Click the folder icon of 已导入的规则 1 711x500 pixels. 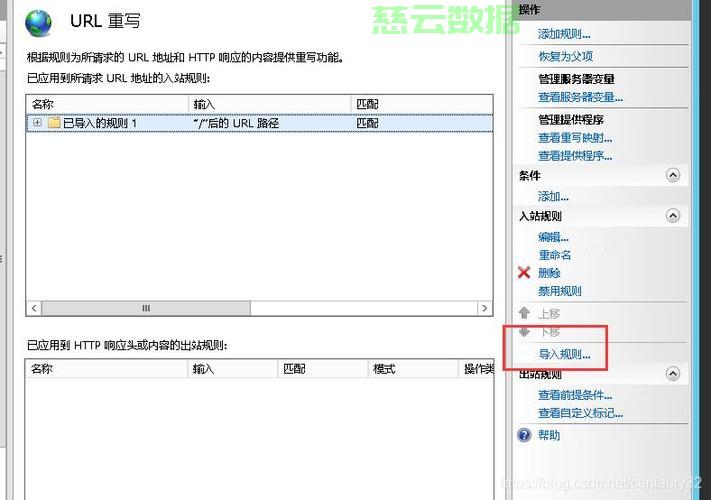(x=54, y=123)
